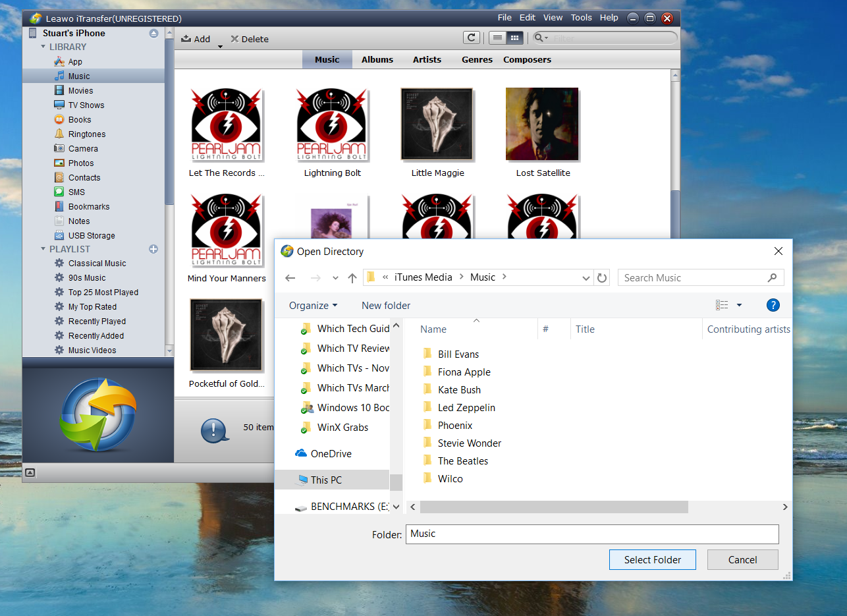Screen dimensions: 847x616
Task: Open the Tools menu
Action: point(581,18)
